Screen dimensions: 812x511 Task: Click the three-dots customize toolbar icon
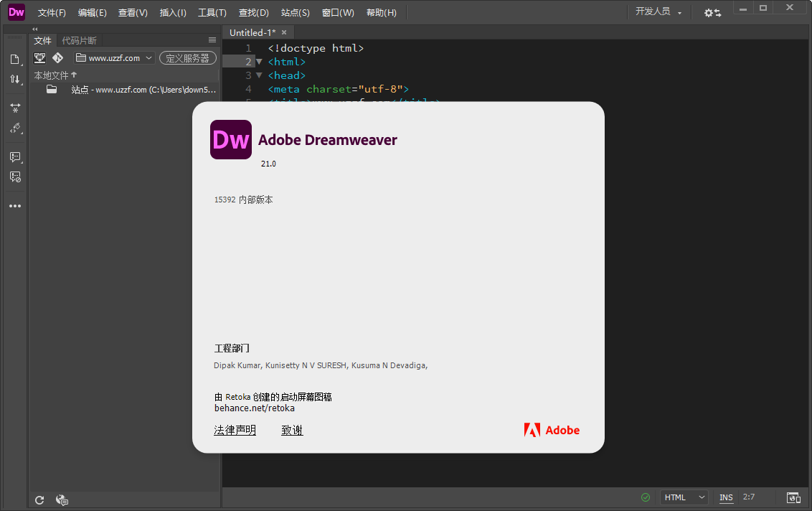(x=15, y=206)
